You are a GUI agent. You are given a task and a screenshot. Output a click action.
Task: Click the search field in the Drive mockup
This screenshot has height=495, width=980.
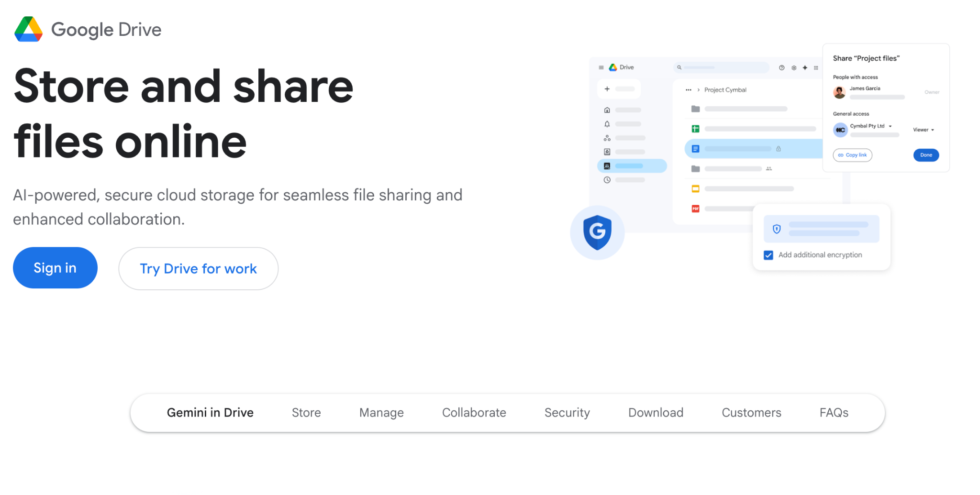(722, 67)
